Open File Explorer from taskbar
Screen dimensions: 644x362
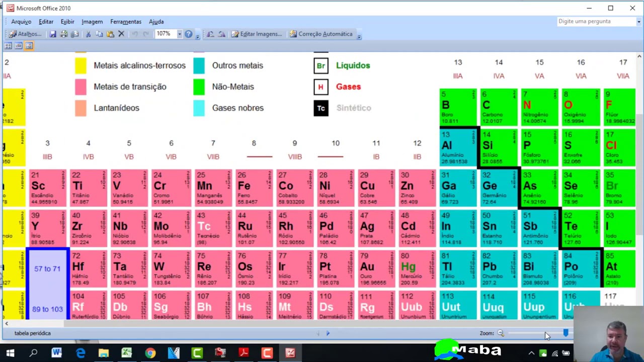[103, 353]
